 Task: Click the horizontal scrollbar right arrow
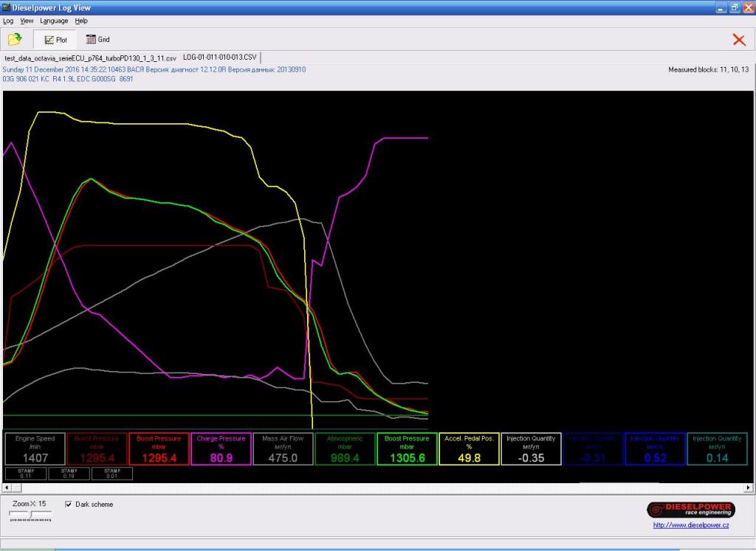(x=748, y=488)
